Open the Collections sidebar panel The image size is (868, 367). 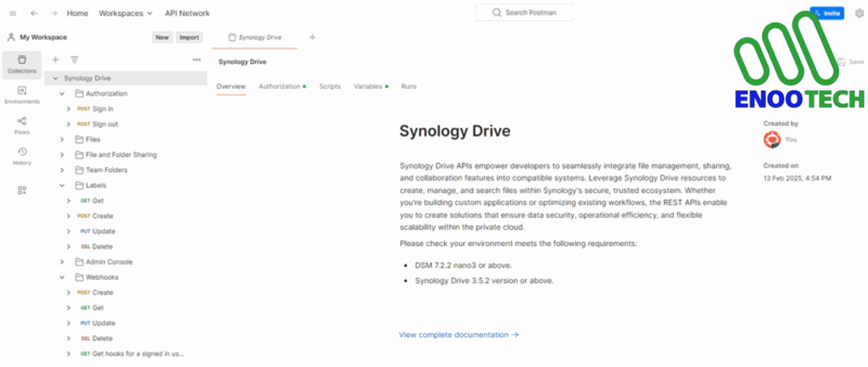pos(22,65)
